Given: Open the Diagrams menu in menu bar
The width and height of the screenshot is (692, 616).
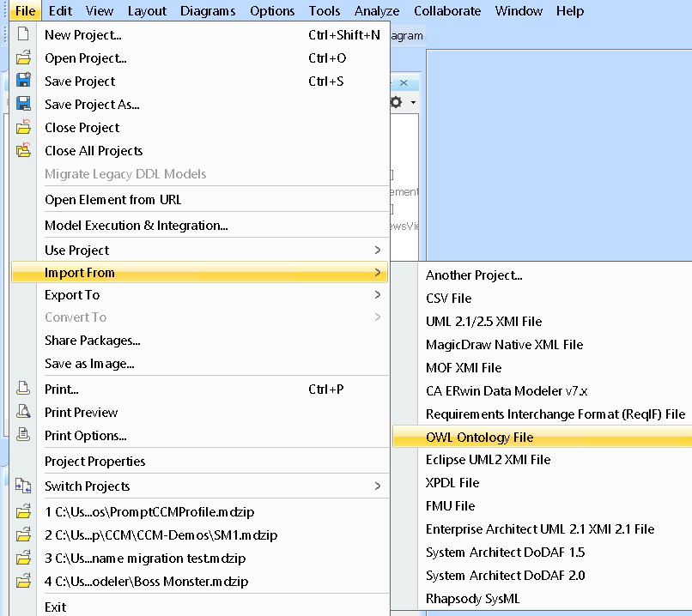Looking at the screenshot, I should [x=208, y=11].
